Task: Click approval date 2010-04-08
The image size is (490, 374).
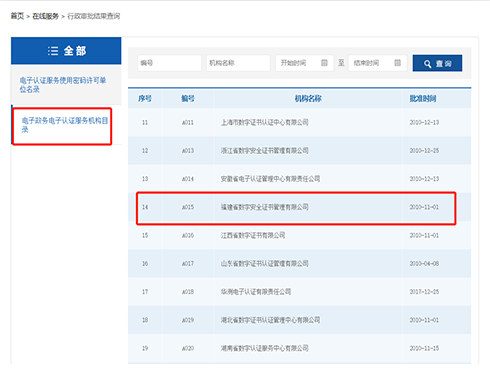Action: tap(424, 263)
